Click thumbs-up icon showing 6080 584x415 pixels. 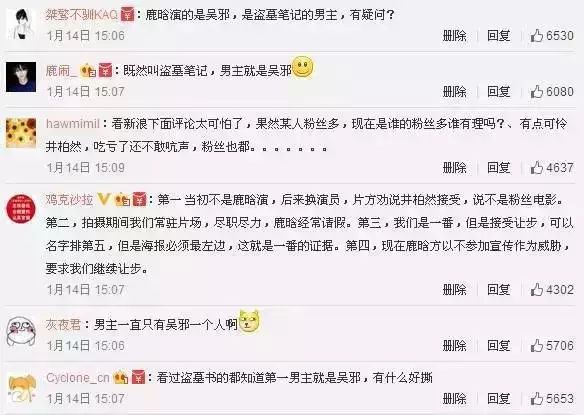(x=537, y=91)
